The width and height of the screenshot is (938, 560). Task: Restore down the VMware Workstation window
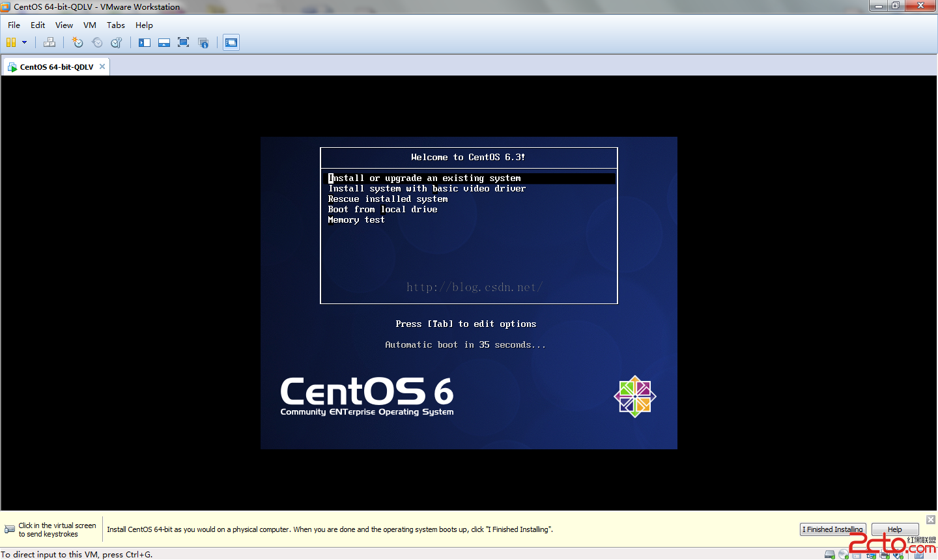[896, 6]
